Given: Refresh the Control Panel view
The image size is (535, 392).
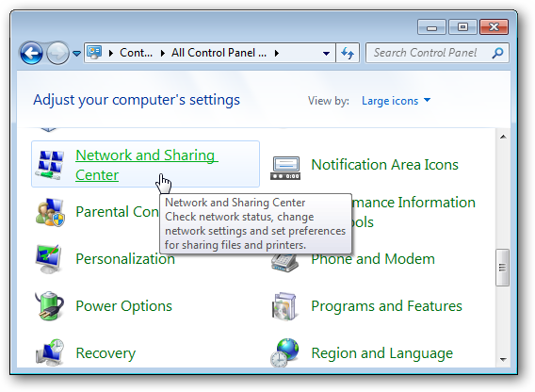Looking at the screenshot, I should 348,53.
